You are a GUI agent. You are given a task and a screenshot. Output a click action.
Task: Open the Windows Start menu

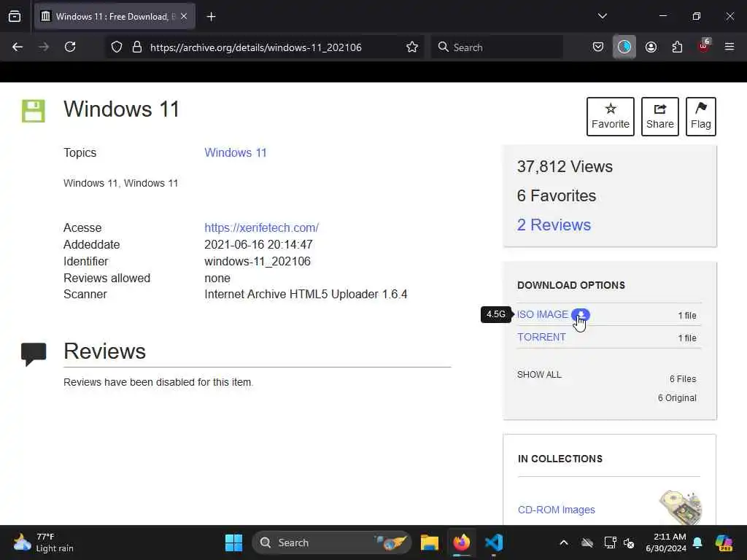233,542
